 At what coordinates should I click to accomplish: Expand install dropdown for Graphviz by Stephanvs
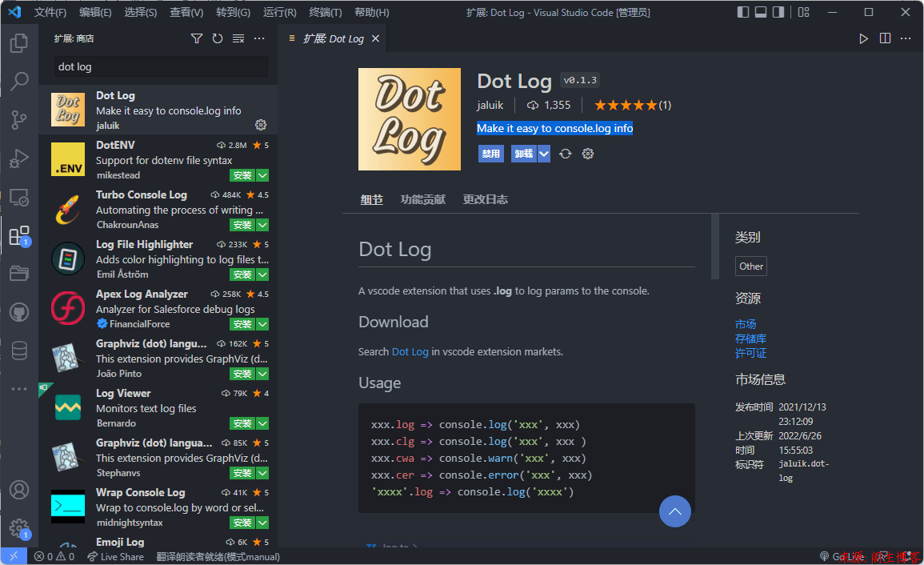click(263, 472)
